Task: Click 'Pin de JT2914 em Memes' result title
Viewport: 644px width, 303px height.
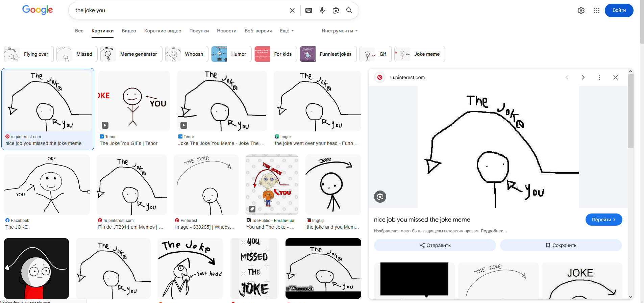Action: click(131, 227)
